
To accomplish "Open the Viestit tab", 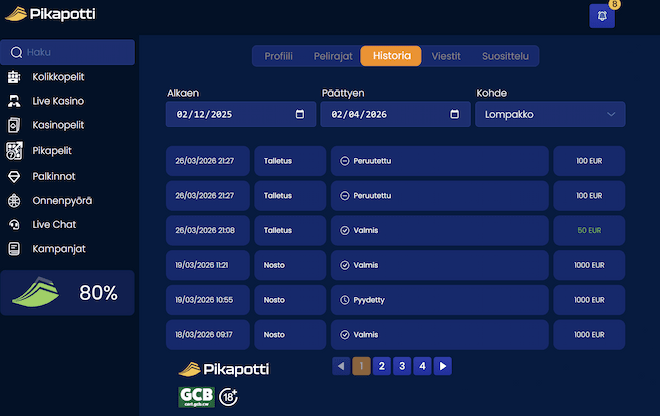I will [x=446, y=56].
